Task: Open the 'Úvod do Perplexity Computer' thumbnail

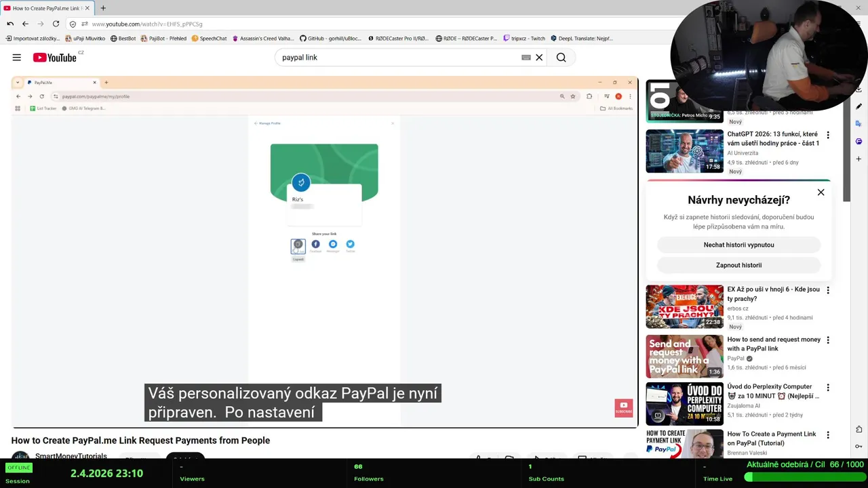Action: pyautogui.click(x=684, y=404)
